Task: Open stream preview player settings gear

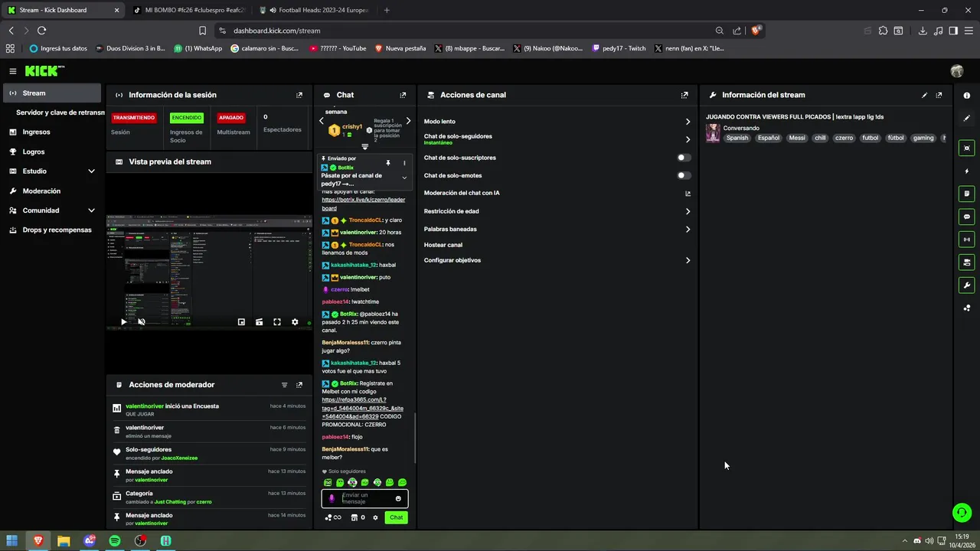Action: pos(295,322)
